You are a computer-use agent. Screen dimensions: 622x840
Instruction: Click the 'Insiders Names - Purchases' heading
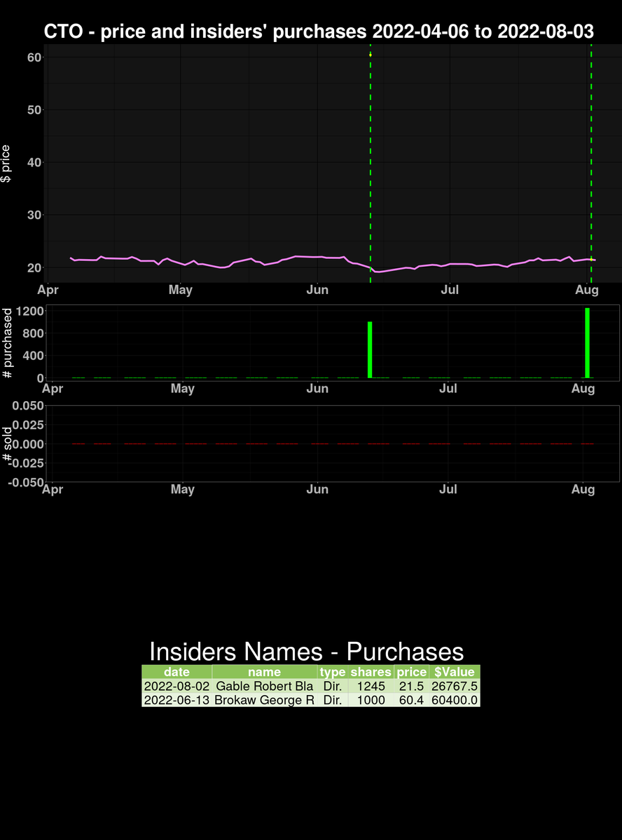pyautogui.click(x=307, y=652)
